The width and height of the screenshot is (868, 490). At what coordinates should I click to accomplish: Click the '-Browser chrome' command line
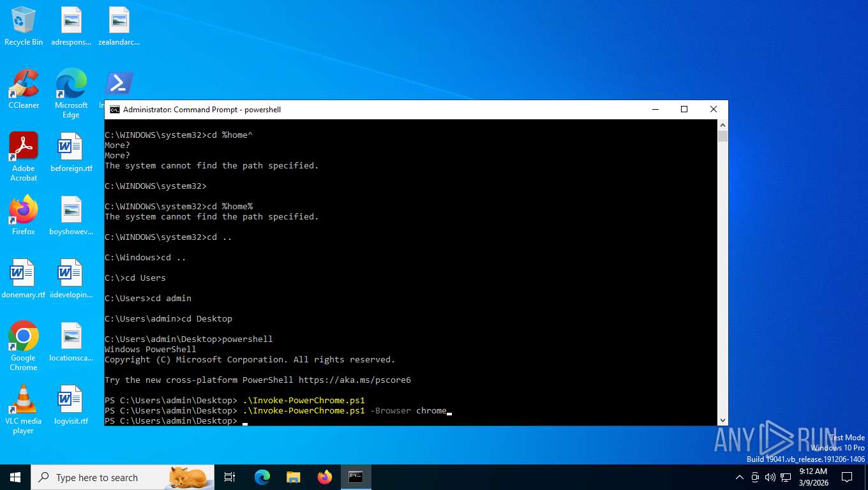pyautogui.click(x=278, y=411)
